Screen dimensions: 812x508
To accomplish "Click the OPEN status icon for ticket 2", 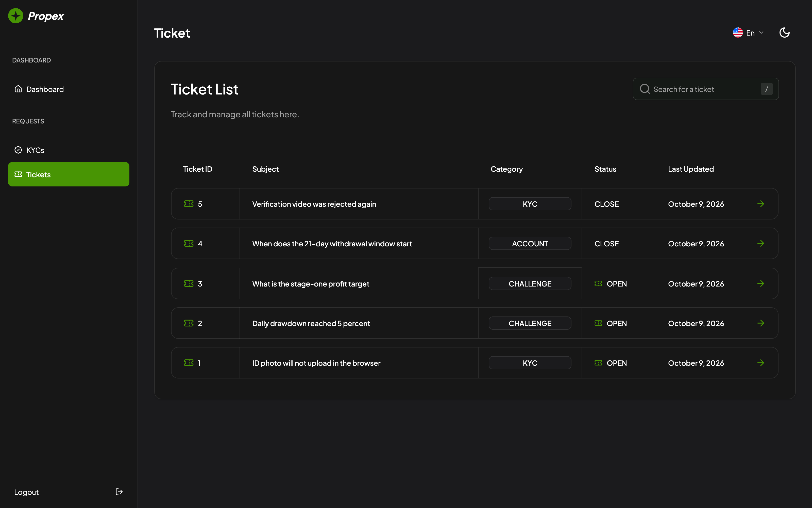I will [598, 323].
